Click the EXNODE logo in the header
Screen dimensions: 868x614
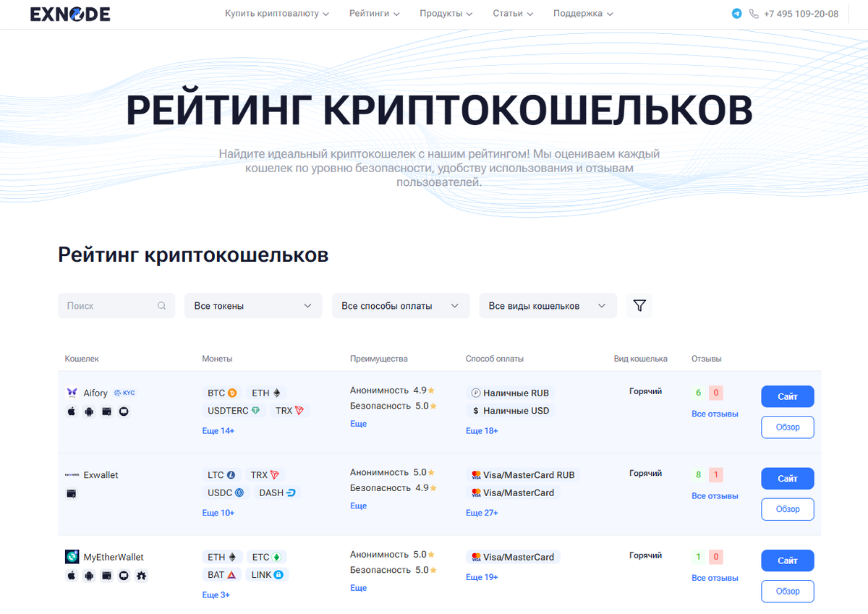(x=69, y=14)
